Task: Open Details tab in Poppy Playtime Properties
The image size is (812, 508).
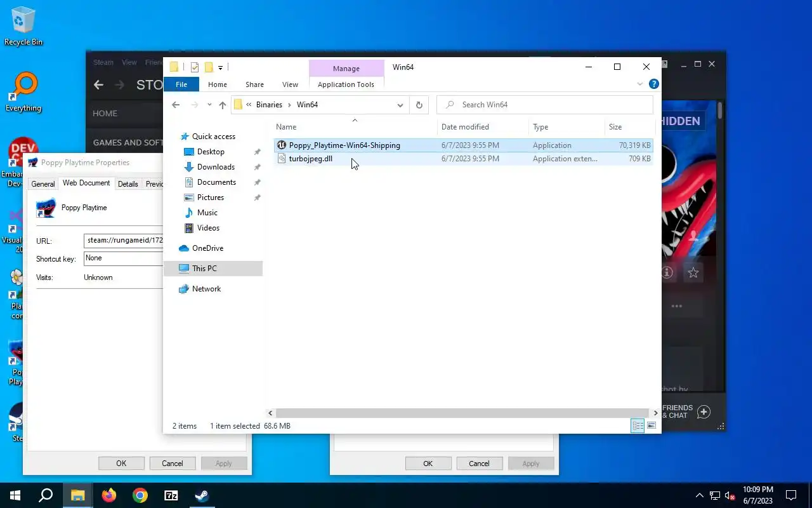Action: pos(128,184)
